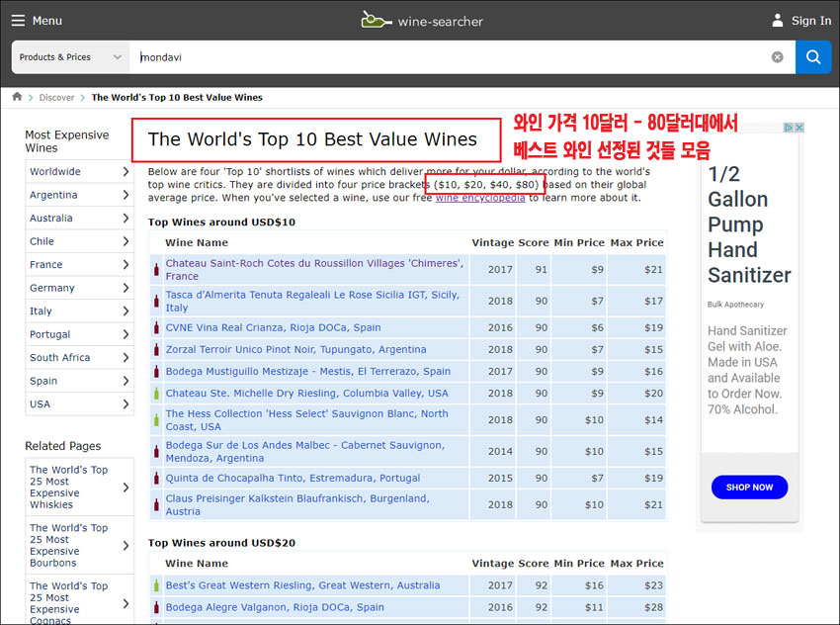Screen dimensions: 840x625
Task: Expand Australia most expensive wines
Action: coord(79,218)
